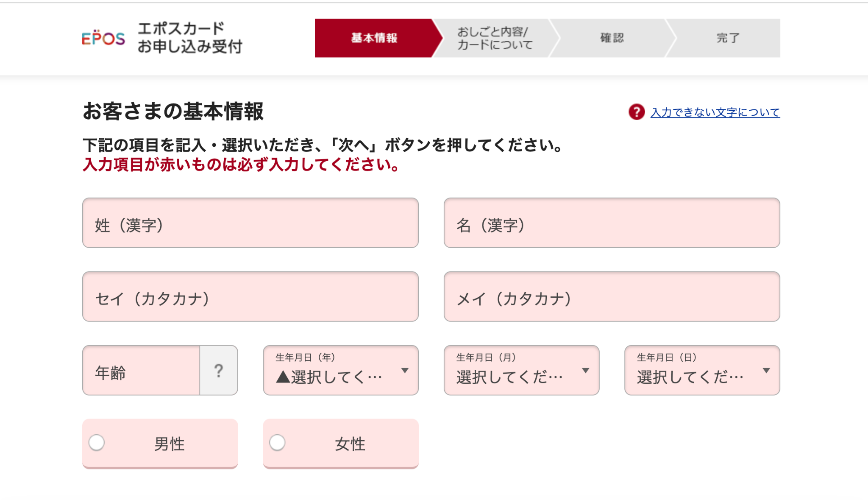The width and height of the screenshot is (868, 500).
Task: Click the birth day dropdown arrow
Action: coord(766,371)
